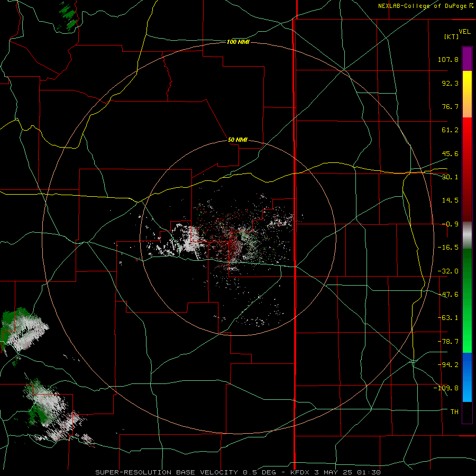
Task: Click the -32.0 legend value
Action: point(448,271)
